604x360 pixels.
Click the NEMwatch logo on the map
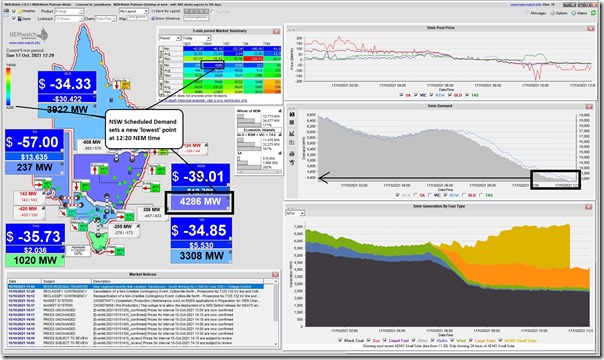tap(29, 35)
